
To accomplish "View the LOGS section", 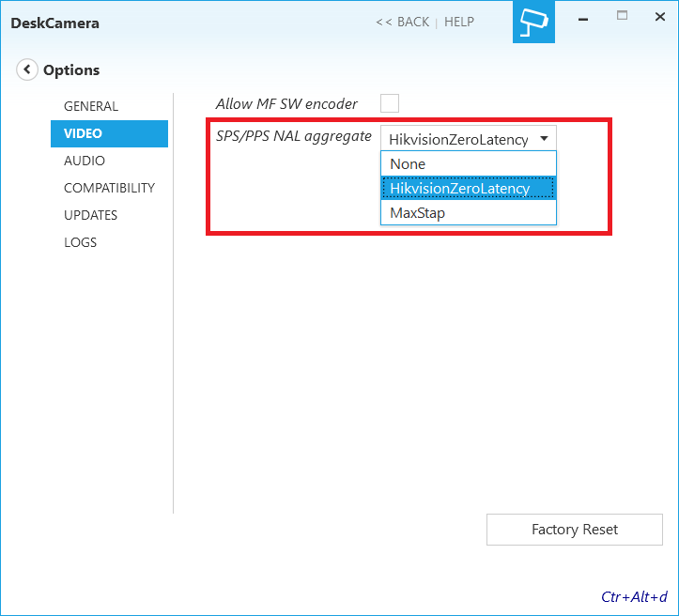I will [80, 242].
